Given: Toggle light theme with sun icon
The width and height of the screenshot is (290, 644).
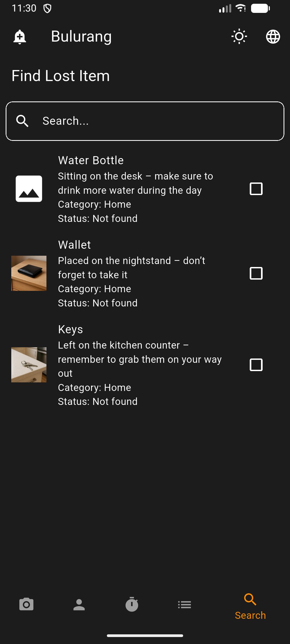Looking at the screenshot, I should 239,36.
